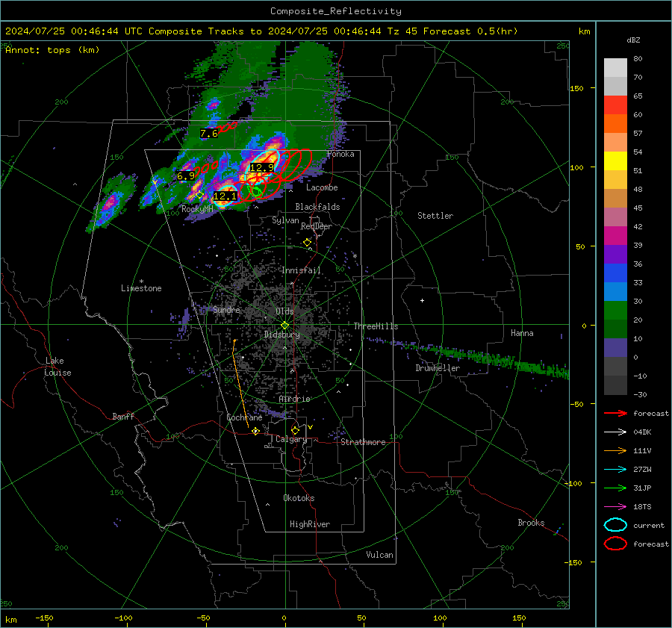The image size is (672, 628).
Task: Select the white 04DK arrow legend icon
Action: coord(615,432)
